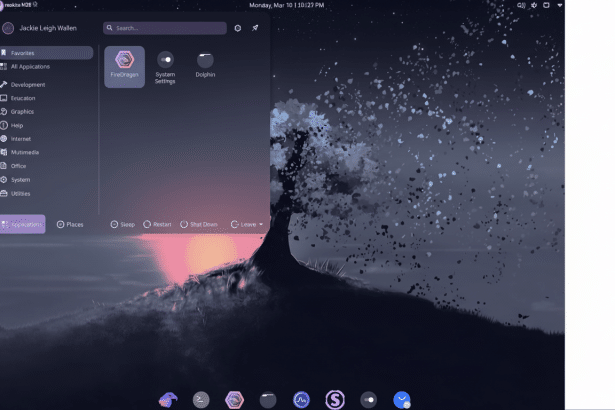Click the Sleep button

pyautogui.click(x=123, y=224)
